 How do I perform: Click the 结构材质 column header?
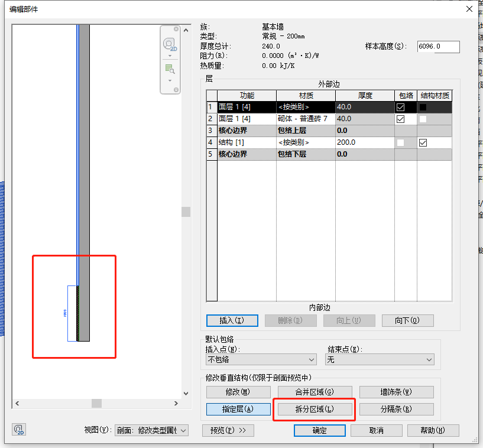[435, 96]
